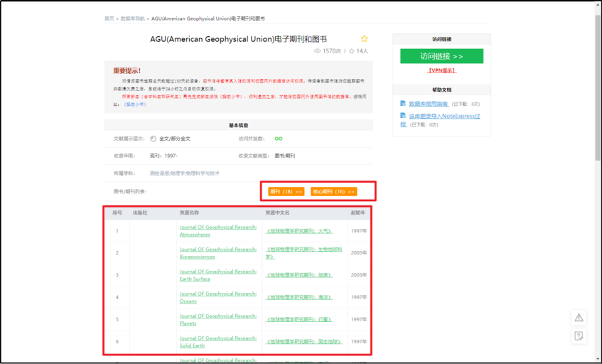Screen dimensions: 602x364
Task: Click the question-mark feedback icon at bottom right
Action: [579, 336]
